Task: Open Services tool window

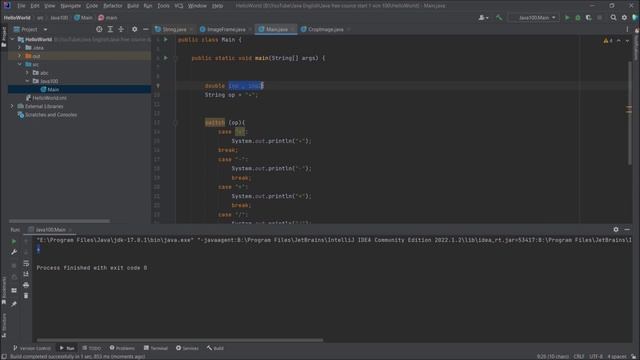Action: [x=187, y=348]
